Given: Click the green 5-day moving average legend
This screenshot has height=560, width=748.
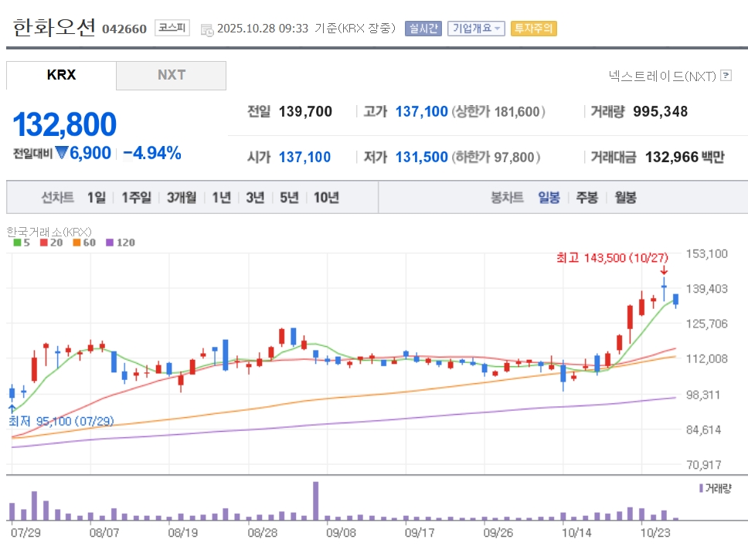Looking at the screenshot, I should coord(22,243).
